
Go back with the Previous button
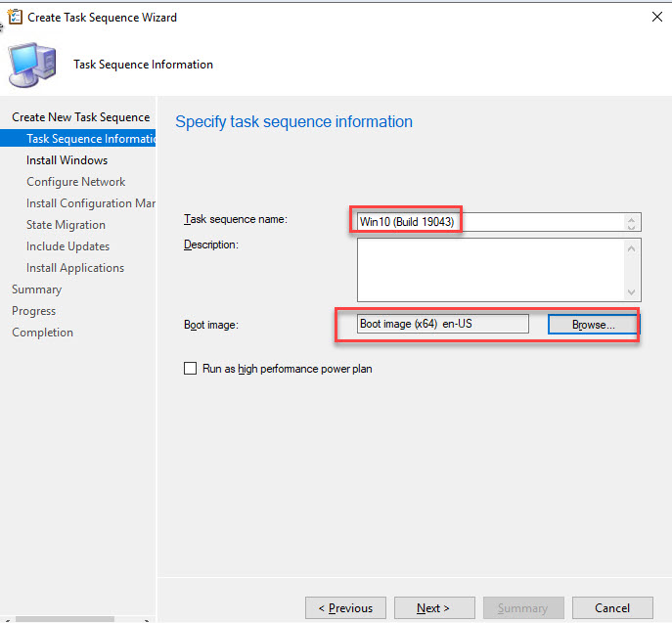click(346, 607)
